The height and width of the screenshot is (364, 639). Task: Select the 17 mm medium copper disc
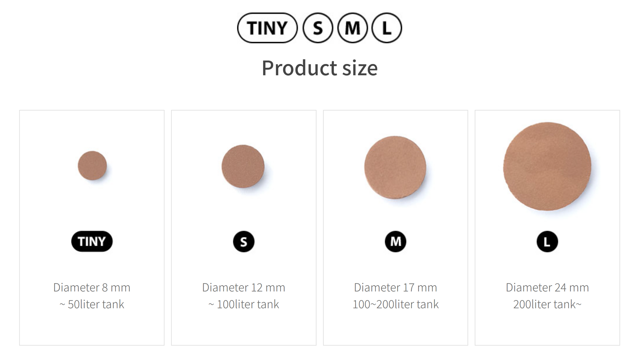pyautogui.click(x=395, y=167)
